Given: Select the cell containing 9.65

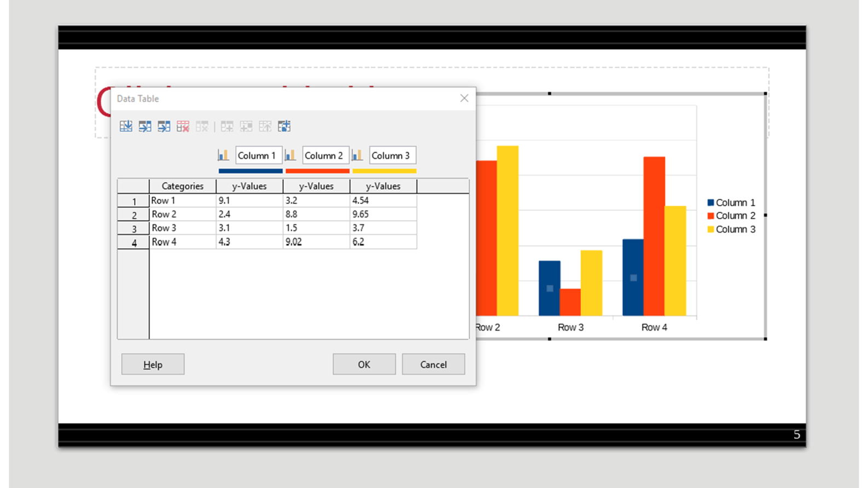Looking at the screenshot, I should click(383, 214).
